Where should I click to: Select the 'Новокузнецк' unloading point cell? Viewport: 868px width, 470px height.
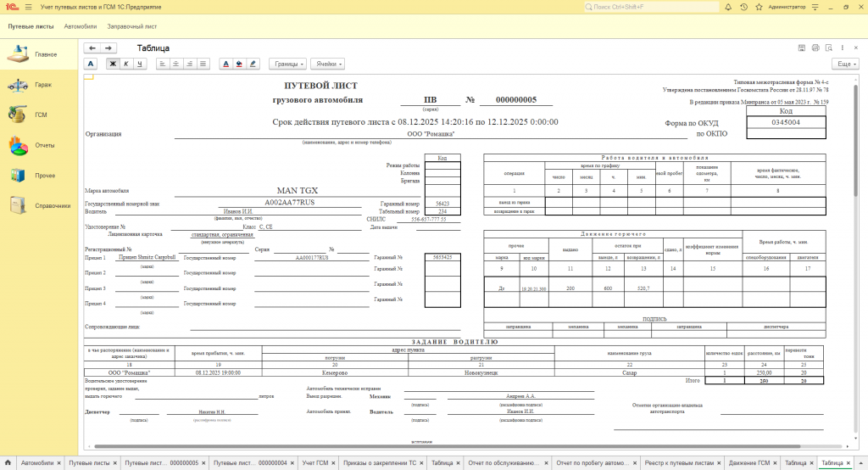[481, 373]
